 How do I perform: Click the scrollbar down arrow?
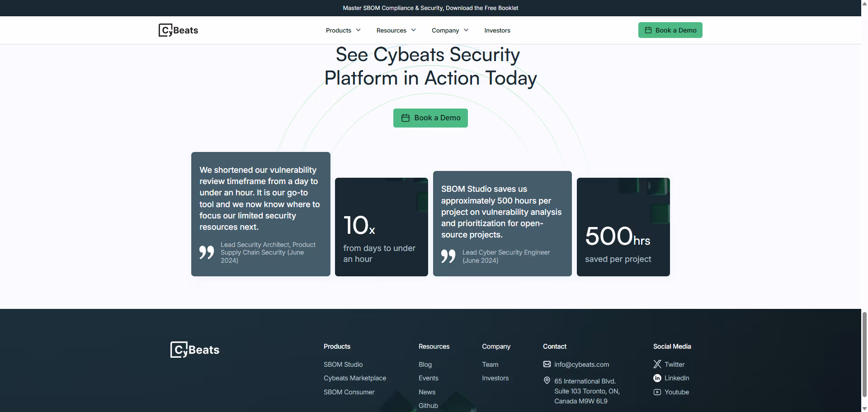tap(864, 409)
